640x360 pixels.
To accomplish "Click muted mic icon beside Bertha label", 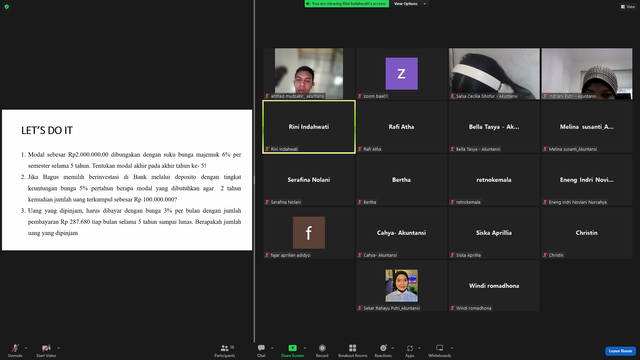I will click(360, 202).
